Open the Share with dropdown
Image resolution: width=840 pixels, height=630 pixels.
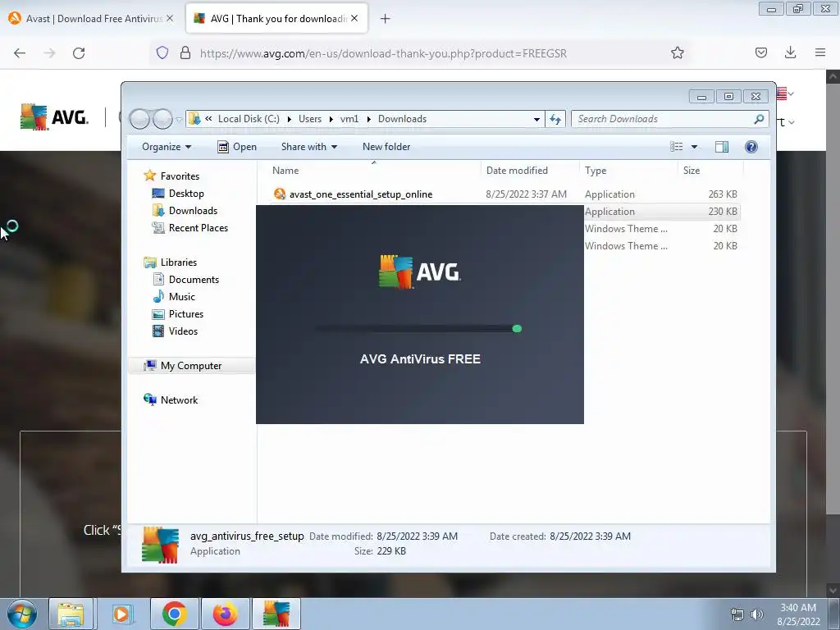[309, 147]
